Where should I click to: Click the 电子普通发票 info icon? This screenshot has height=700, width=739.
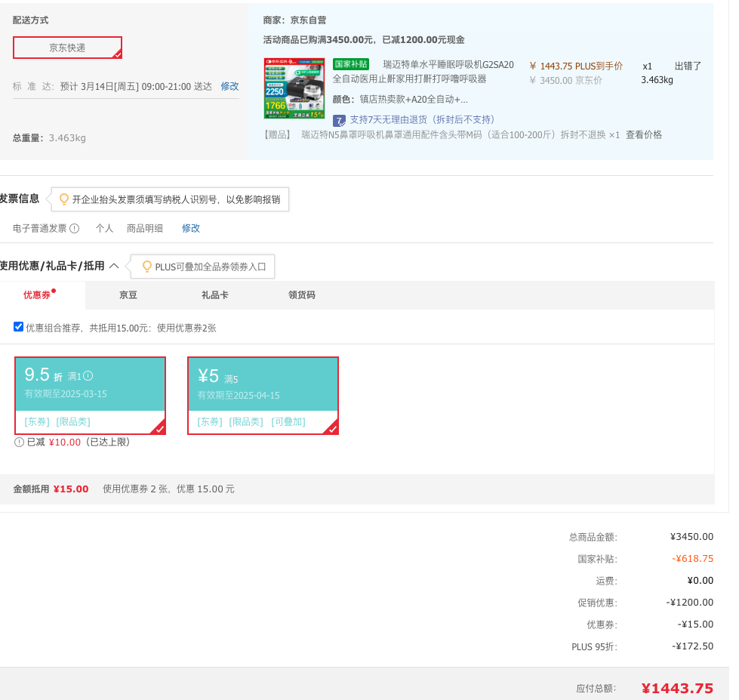tap(75, 229)
